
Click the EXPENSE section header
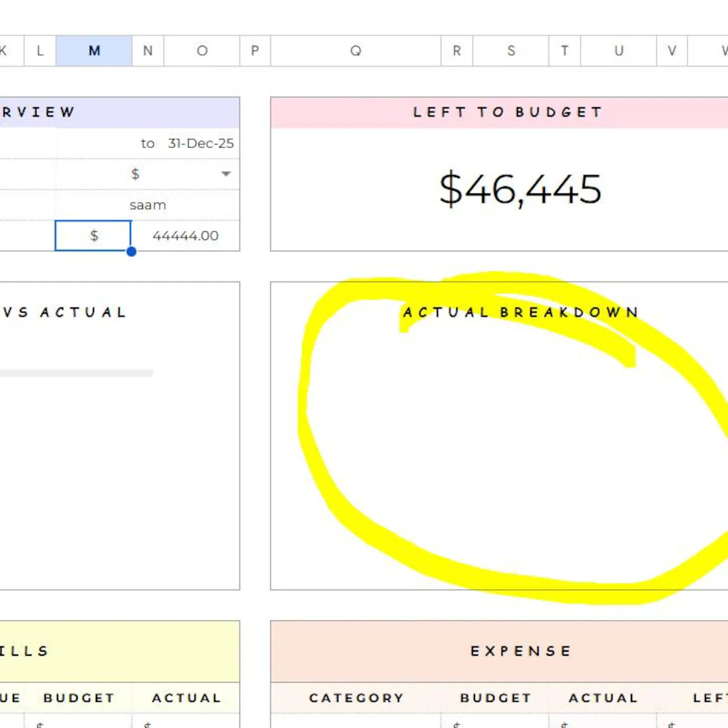pyautogui.click(x=521, y=651)
